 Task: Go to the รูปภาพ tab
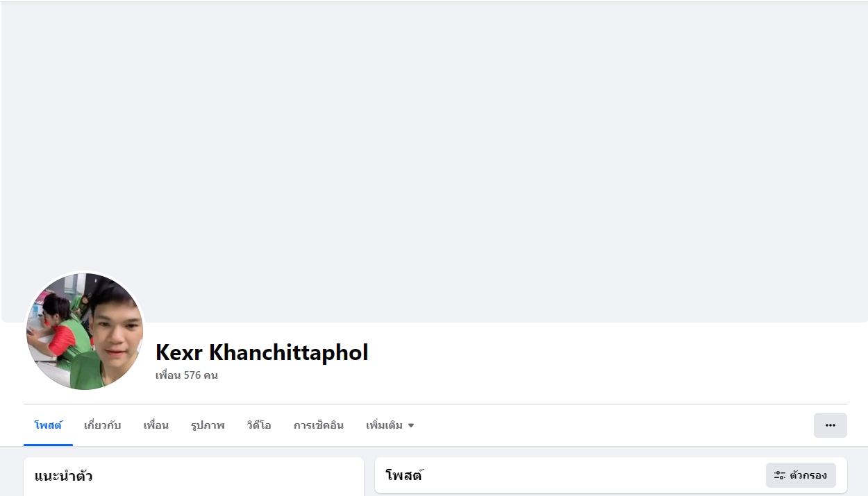[x=208, y=425]
